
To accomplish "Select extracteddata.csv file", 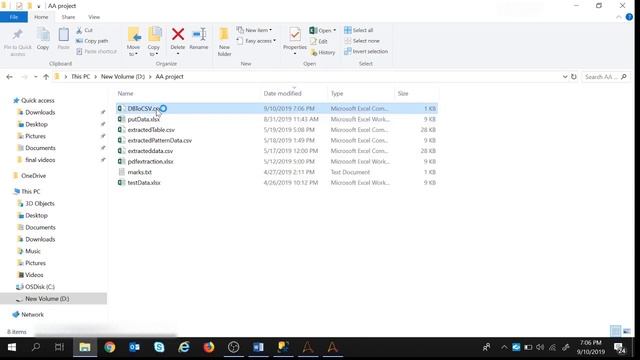I will click(x=277, y=151).
